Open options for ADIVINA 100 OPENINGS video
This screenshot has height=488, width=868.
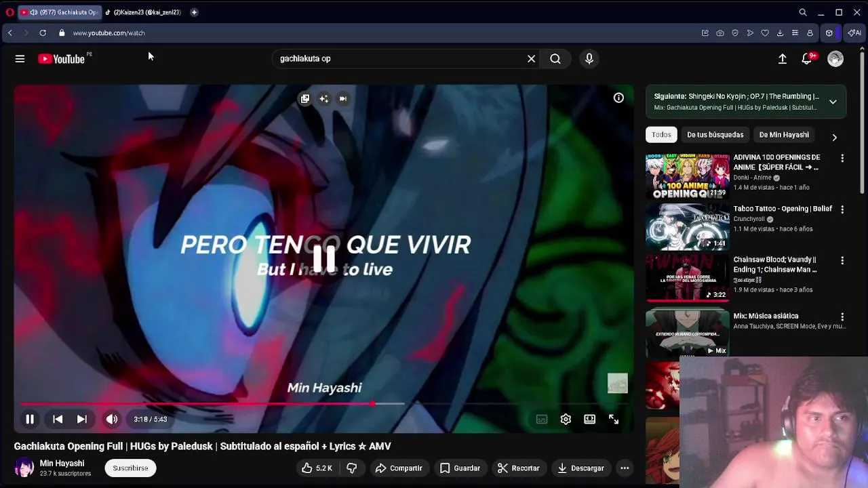pos(842,159)
